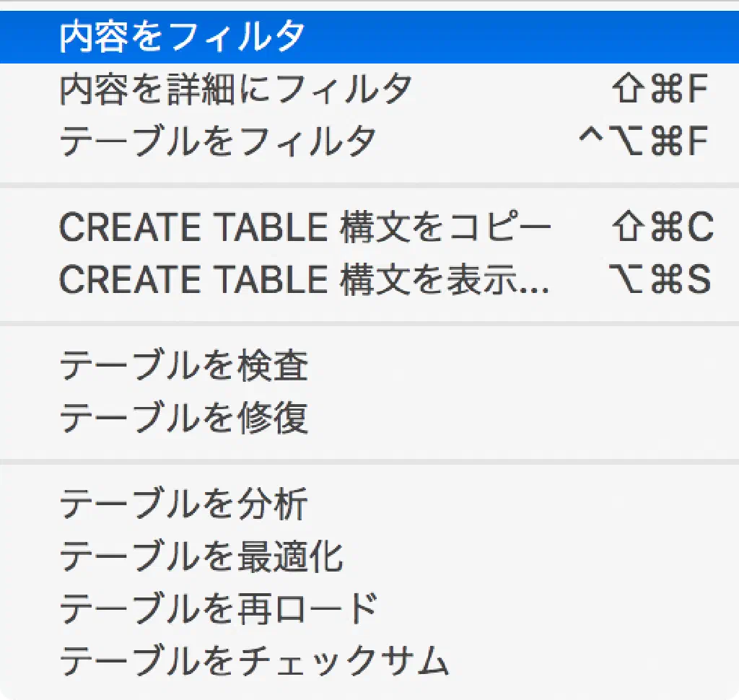Choose the テーブルをチェックサム menu item
The width and height of the screenshot is (739, 700).
point(254,660)
